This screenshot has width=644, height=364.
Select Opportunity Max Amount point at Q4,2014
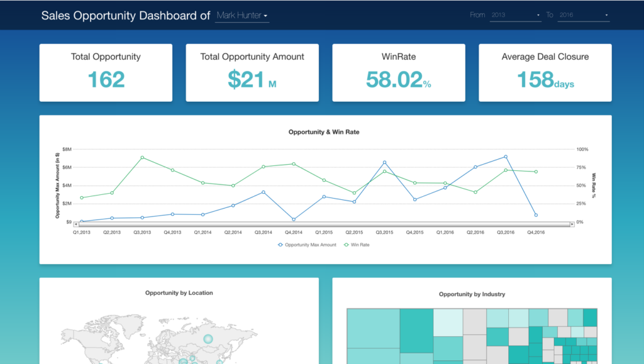294,219
